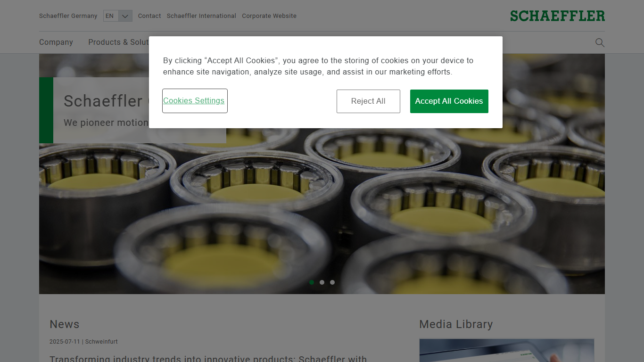Click the Schaeffler Germany label
This screenshot has width=644, height=362.
tap(68, 16)
